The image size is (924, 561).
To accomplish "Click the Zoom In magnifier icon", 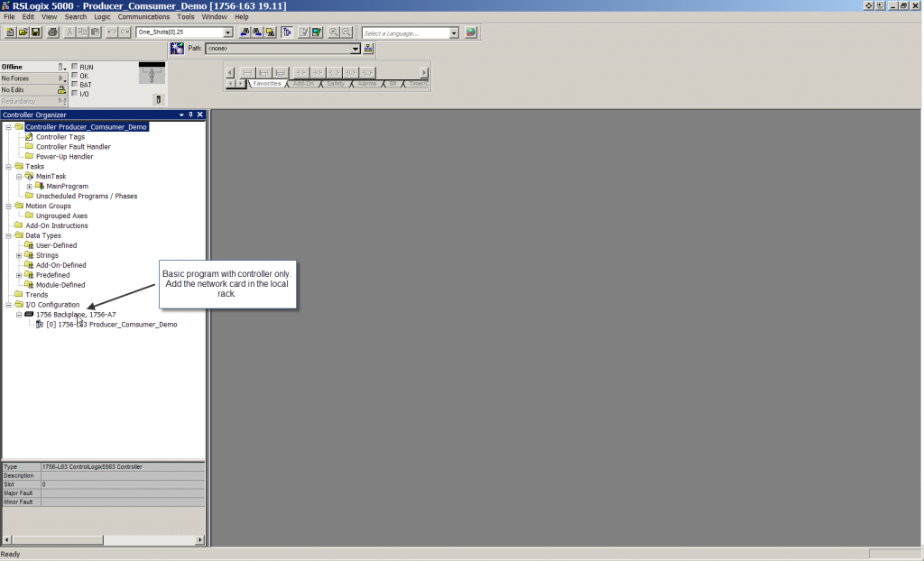I will (x=334, y=32).
